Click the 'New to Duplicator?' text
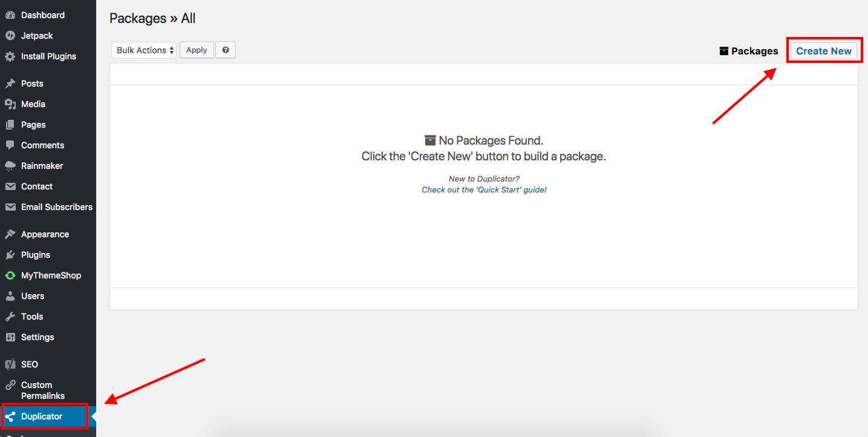This screenshot has height=437, width=868. pos(484,179)
